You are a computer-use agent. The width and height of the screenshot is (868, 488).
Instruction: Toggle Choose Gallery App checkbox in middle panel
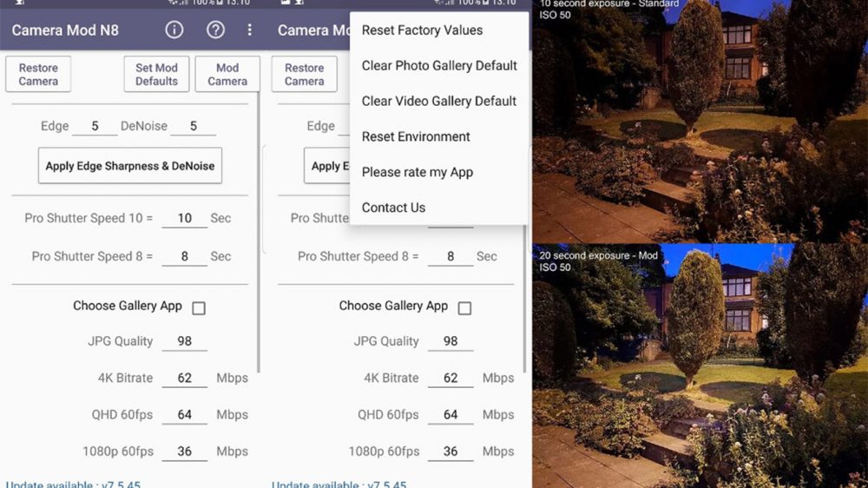coord(464,308)
